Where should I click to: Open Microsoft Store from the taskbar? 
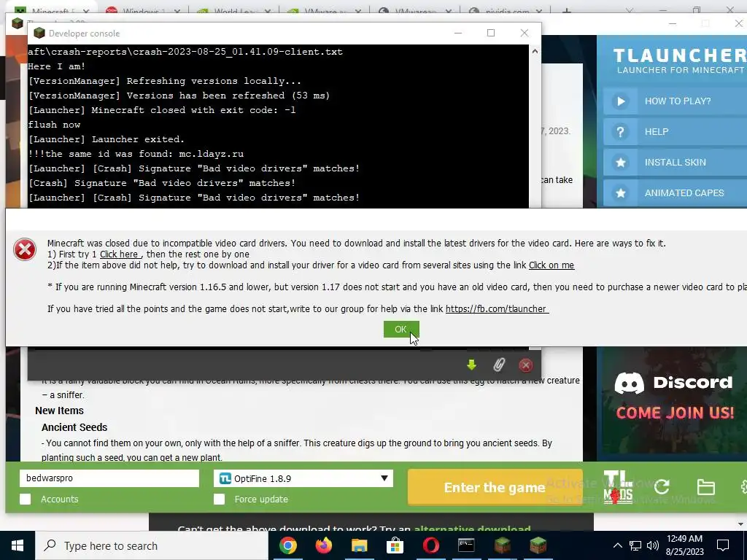point(395,545)
